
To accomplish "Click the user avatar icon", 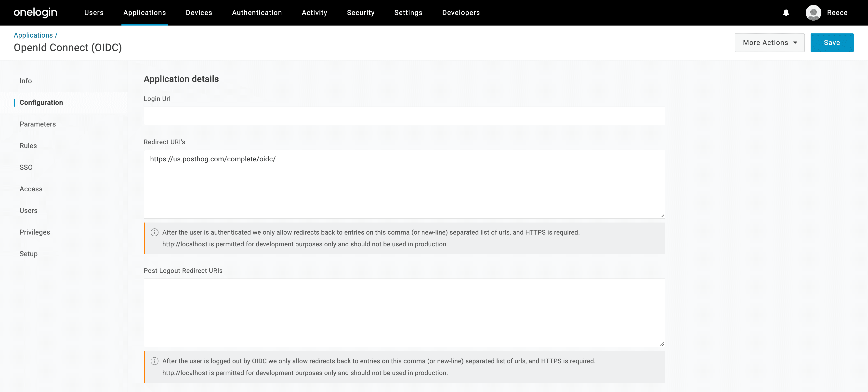I will (x=813, y=13).
